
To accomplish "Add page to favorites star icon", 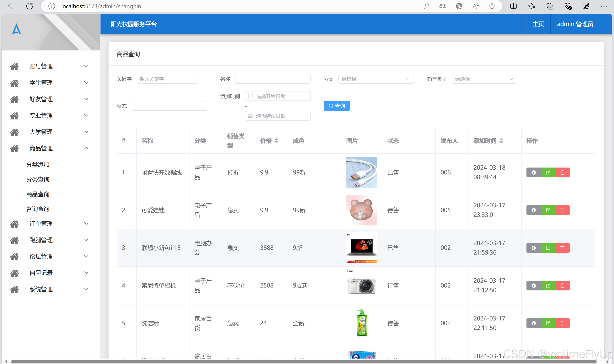I will point(492,6).
